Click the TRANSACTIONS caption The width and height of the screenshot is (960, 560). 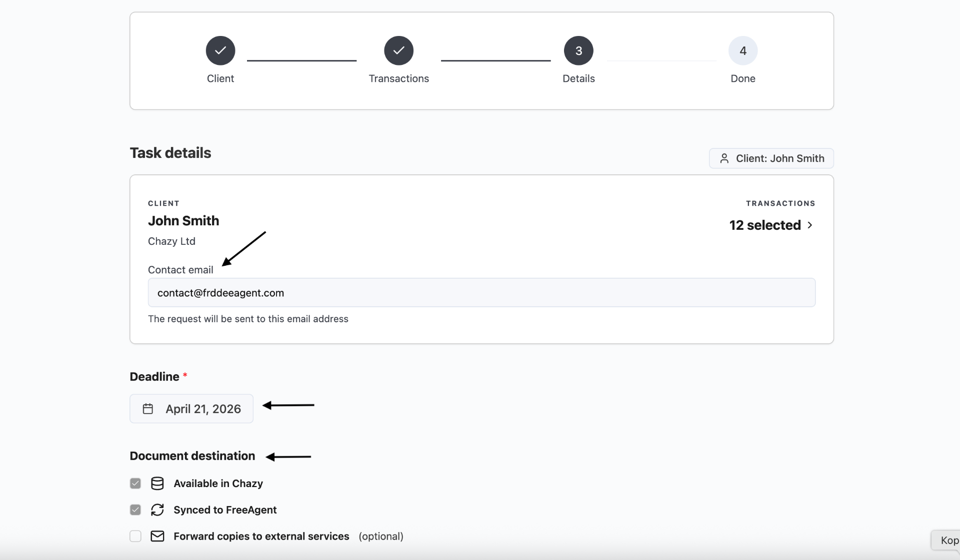[x=780, y=203]
